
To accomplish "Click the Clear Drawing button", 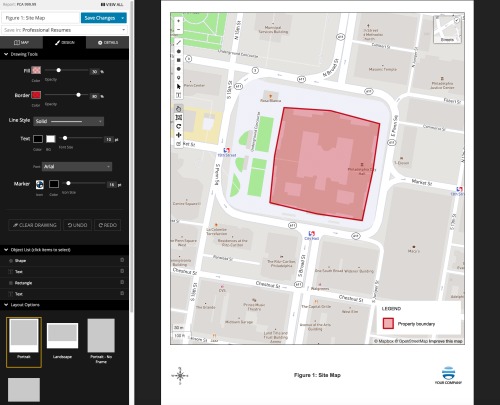I will pyautogui.click(x=35, y=225).
